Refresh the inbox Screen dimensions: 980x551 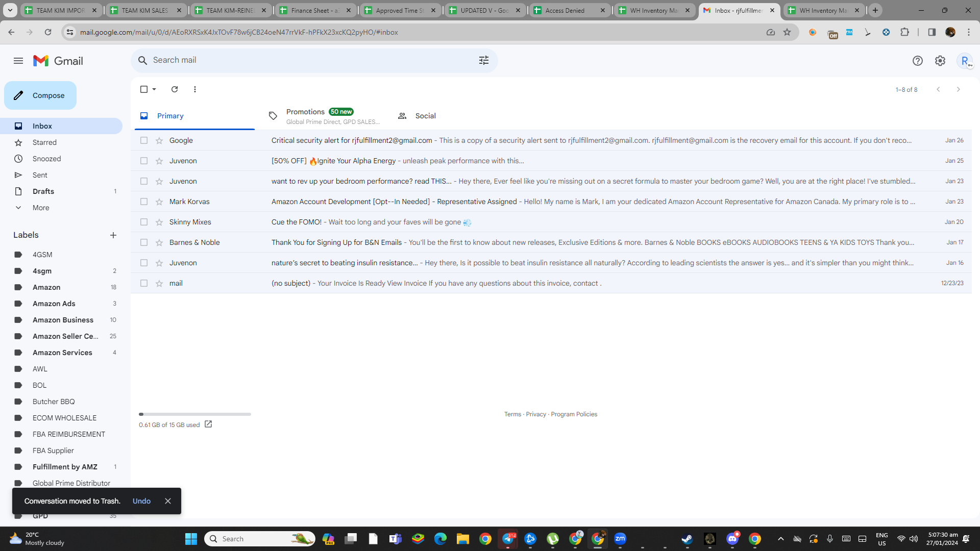coord(175,89)
